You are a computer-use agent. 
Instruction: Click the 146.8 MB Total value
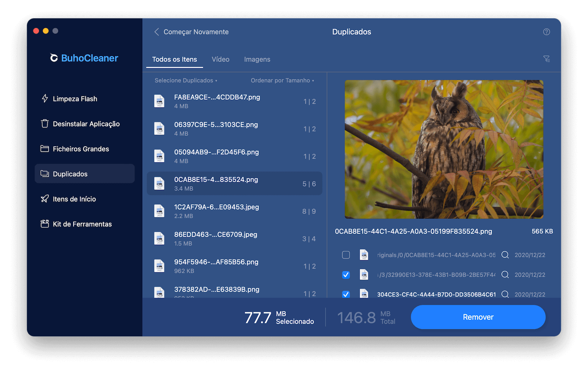pyautogui.click(x=366, y=318)
